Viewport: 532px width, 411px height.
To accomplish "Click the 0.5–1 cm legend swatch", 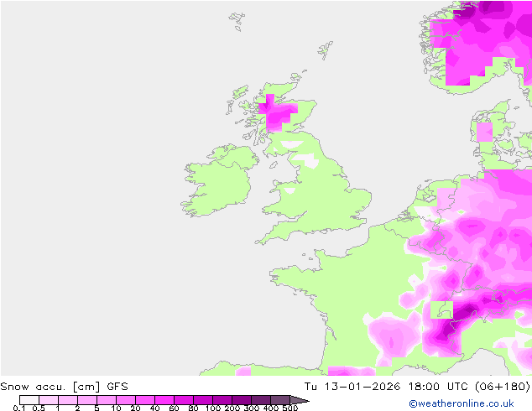I will 49,400.
